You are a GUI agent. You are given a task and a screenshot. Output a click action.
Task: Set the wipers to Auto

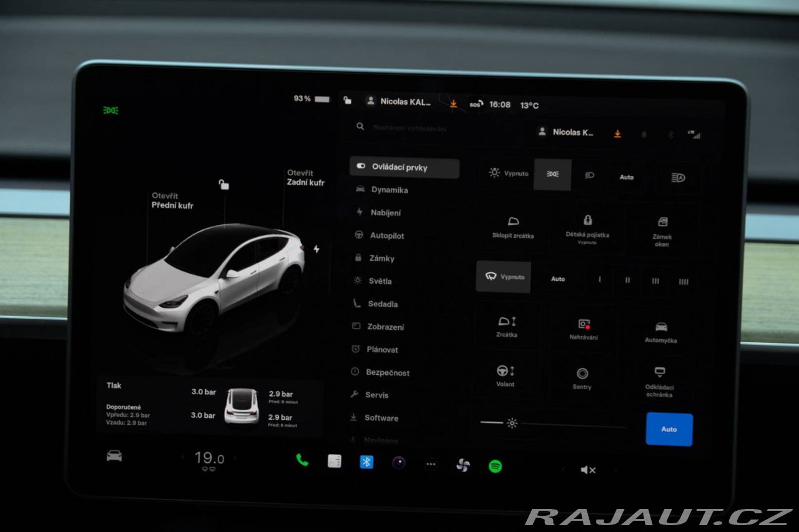pyautogui.click(x=557, y=279)
